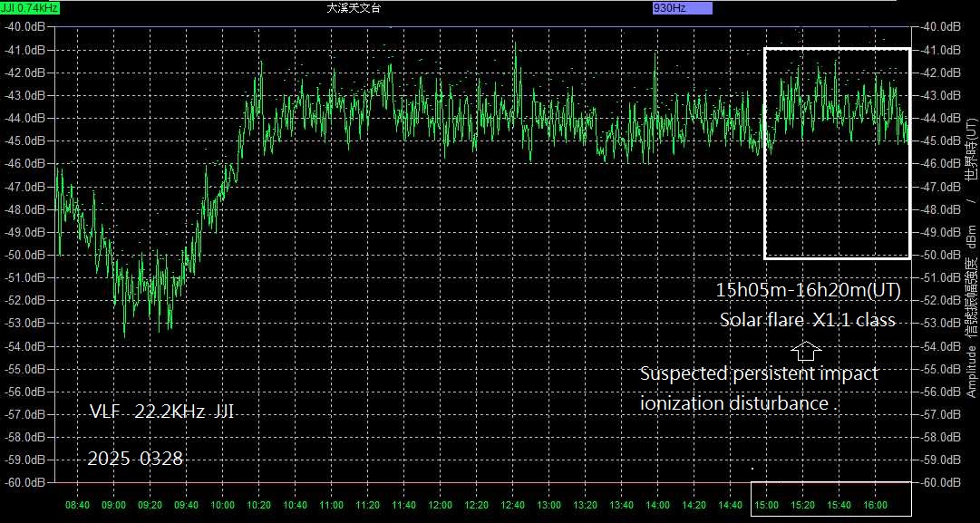Click the upward arrow below the solar flare label
This screenshot has width=980, height=523.
[x=805, y=349]
